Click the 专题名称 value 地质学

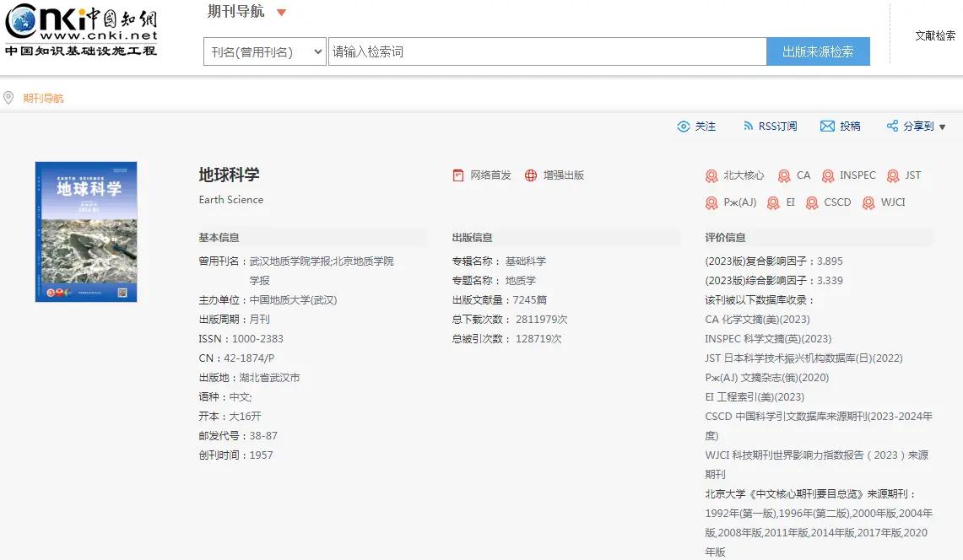520,281
